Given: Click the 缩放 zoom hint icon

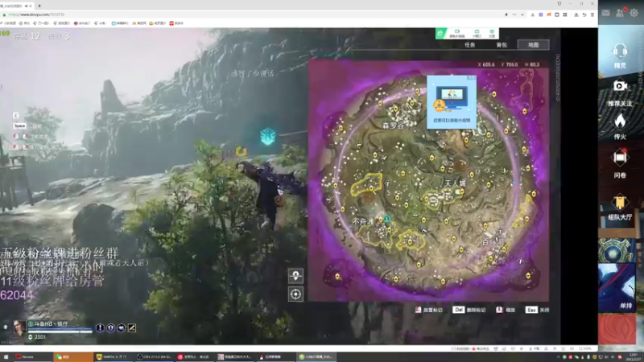Looking at the screenshot, I should coord(499,310).
